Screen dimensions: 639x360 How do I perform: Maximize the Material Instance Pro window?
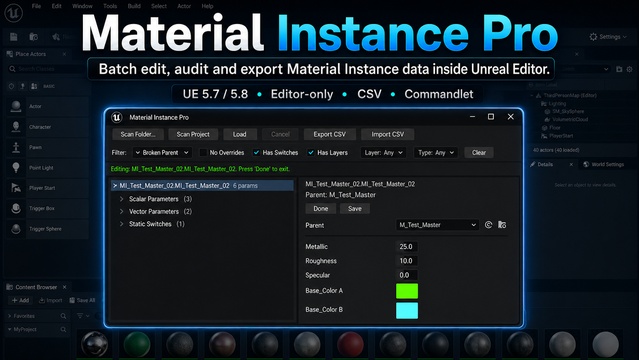491,117
